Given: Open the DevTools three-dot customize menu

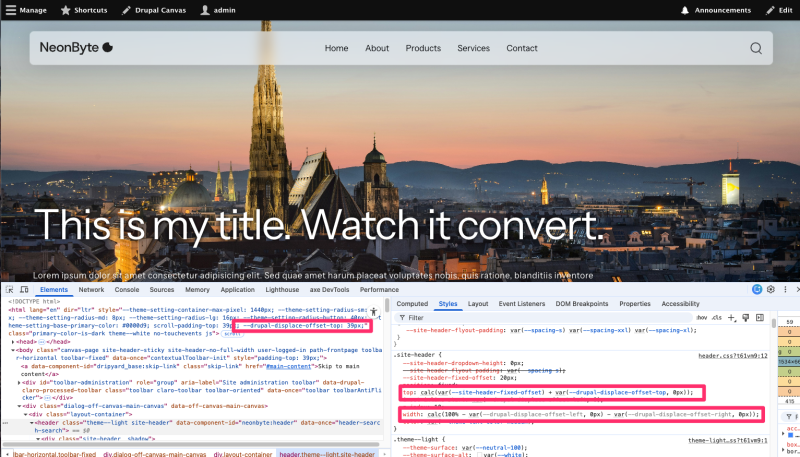Looking at the screenshot, I should point(785,289).
